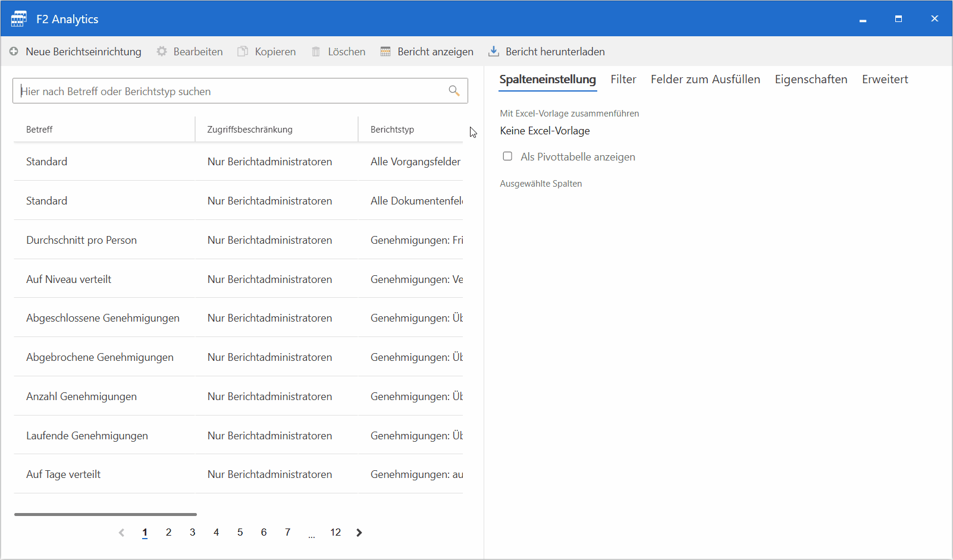Viewport: 953px width, 560px height.
Task: Jump to page 12 of results
Action: (336, 533)
